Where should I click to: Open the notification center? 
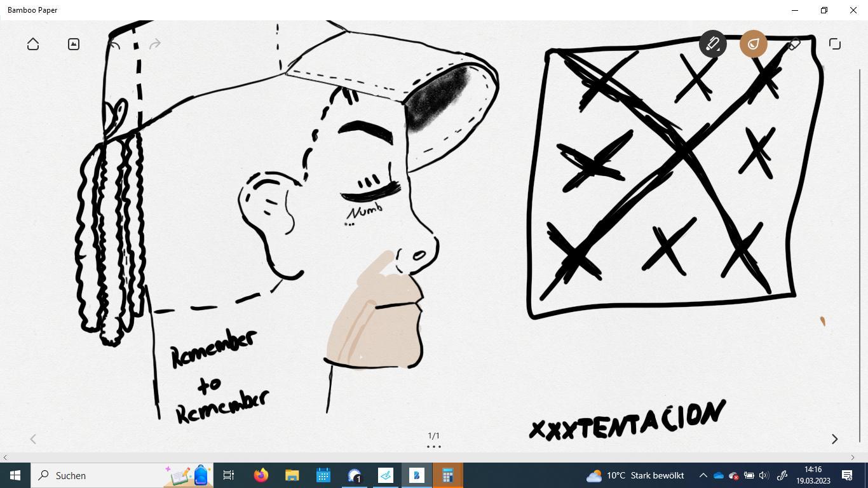[x=847, y=475]
